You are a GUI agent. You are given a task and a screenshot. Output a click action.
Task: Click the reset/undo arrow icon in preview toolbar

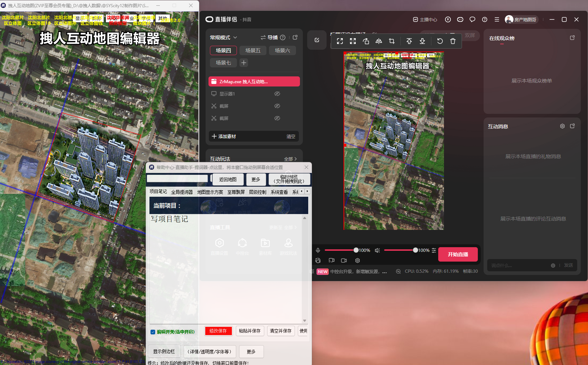pos(440,41)
